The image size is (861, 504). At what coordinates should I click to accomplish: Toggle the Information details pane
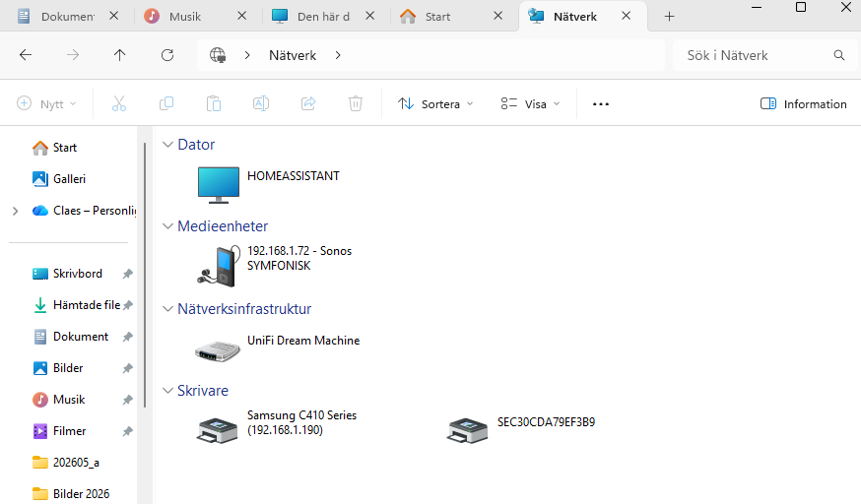(803, 103)
